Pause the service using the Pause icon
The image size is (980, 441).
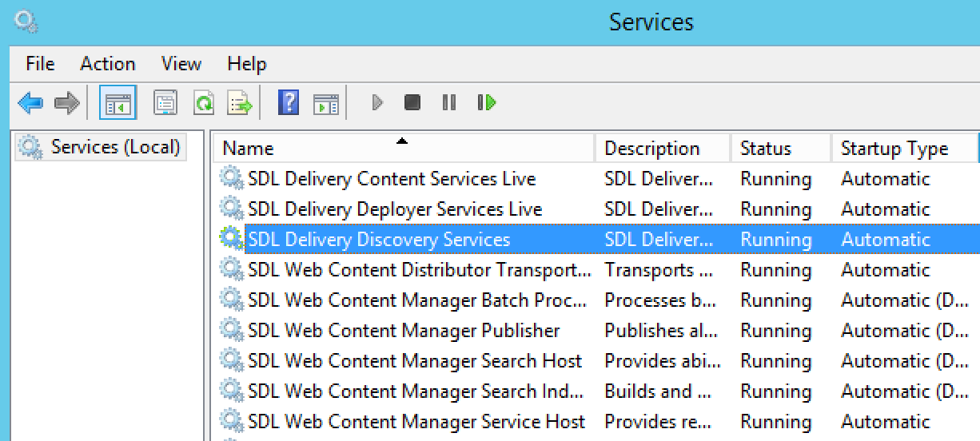click(449, 102)
